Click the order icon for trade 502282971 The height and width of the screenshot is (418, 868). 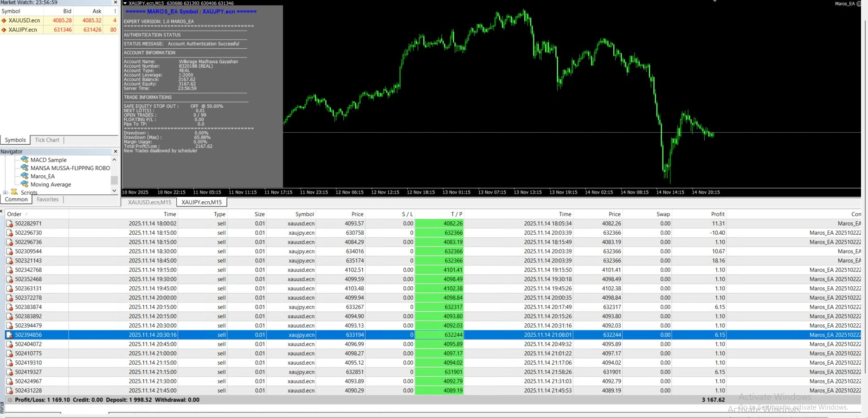click(9, 224)
